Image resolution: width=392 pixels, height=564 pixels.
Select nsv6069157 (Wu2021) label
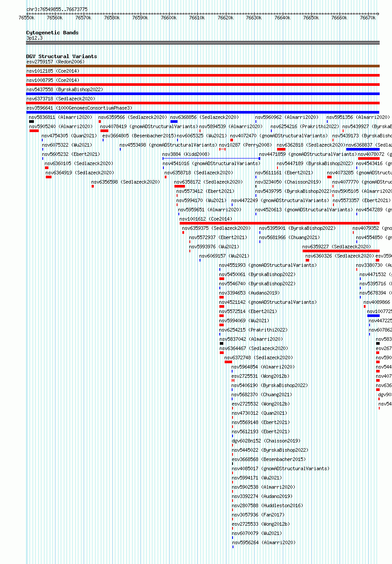point(224,256)
